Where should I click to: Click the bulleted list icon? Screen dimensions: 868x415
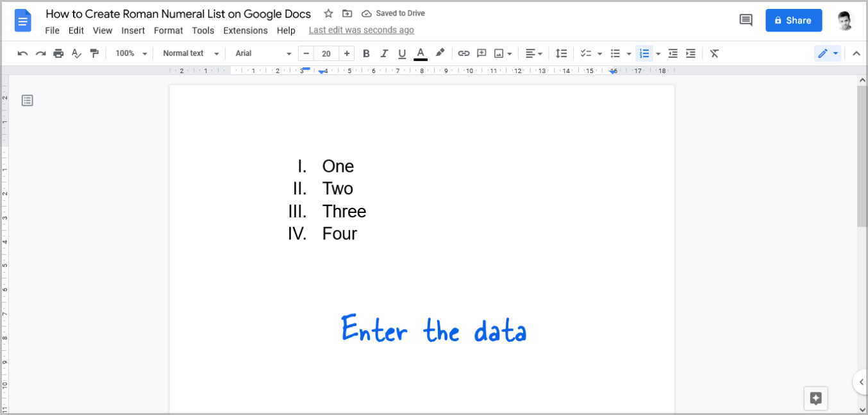coord(615,53)
